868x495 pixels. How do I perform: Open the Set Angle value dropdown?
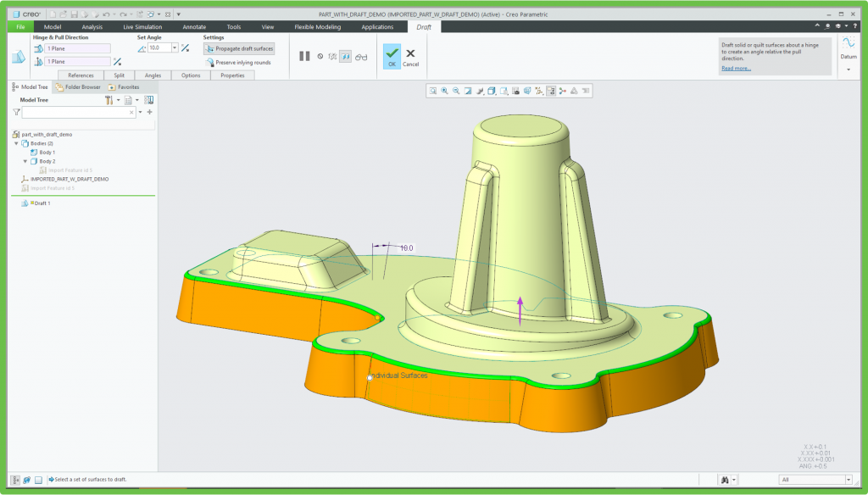click(x=175, y=48)
